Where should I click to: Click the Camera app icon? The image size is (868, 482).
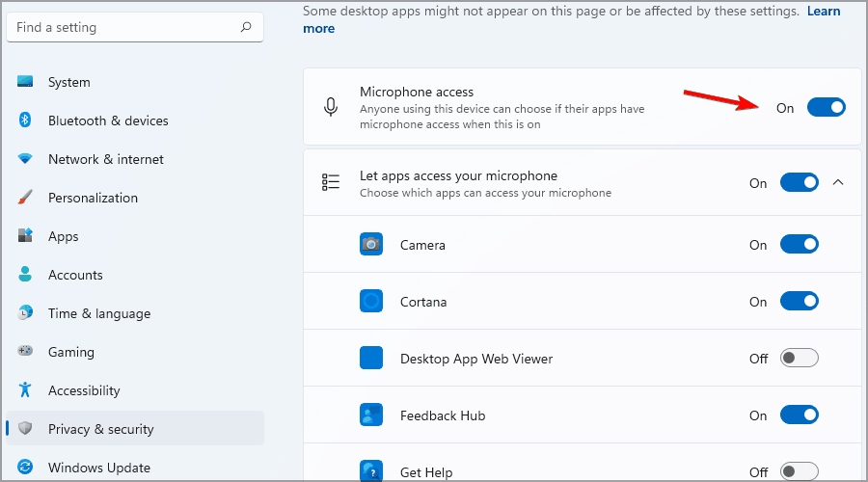tap(371, 244)
